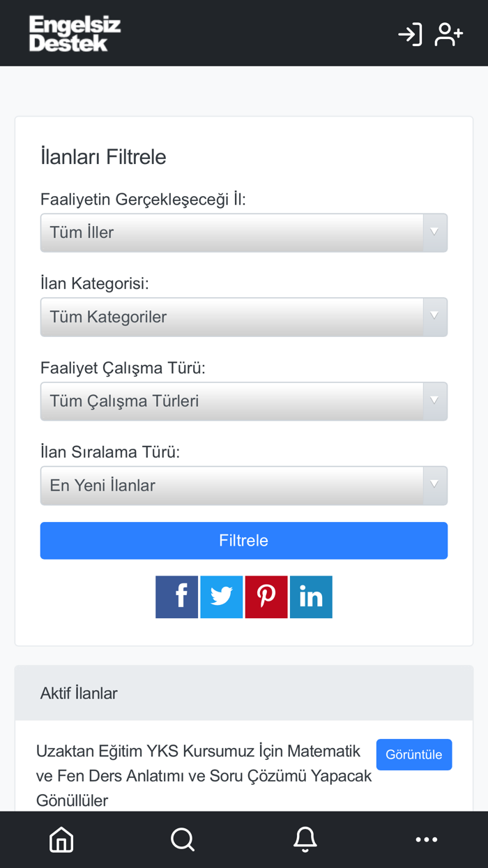Viewport: 488px width, 868px height.
Task: Change sorting via En Yeni İlanlar dropdown
Action: point(244,486)
